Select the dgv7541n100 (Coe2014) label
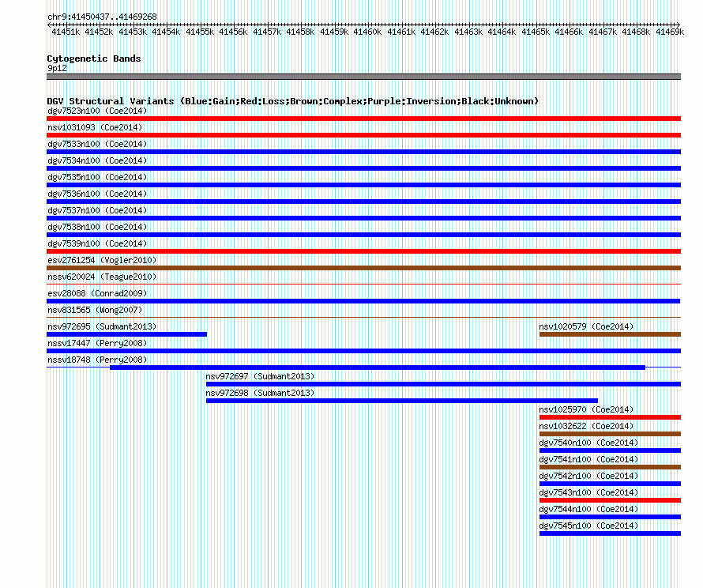The width and height of the screenshot is (703, 588). click(x=588, y=459)
